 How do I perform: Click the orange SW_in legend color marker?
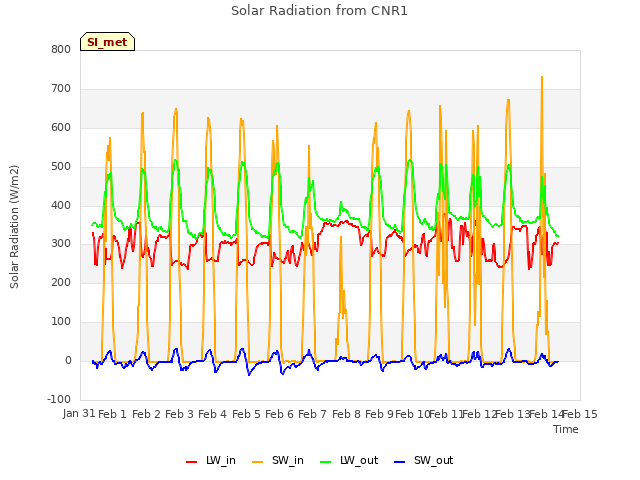(258, 462)
